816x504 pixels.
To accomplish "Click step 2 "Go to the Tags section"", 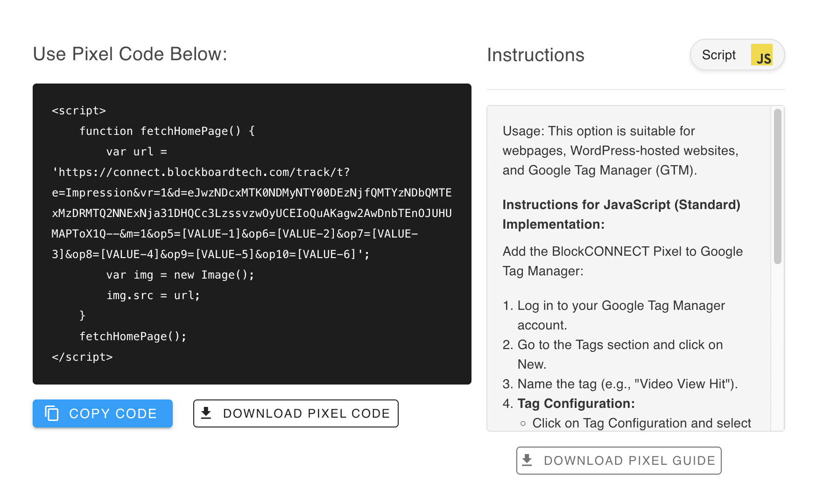I will click(x=620, y=355).
